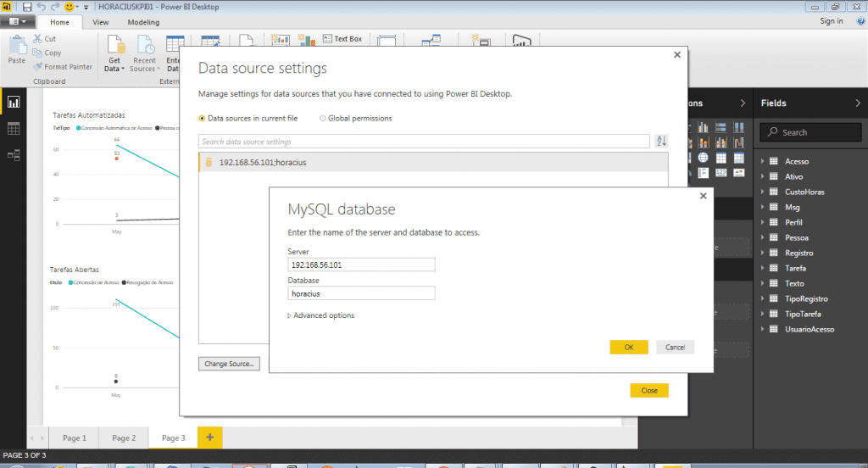The width and height of the screenshot is (868, 468).
Task: Click OK in the MySQL database dialog
Action: (629, 348)
